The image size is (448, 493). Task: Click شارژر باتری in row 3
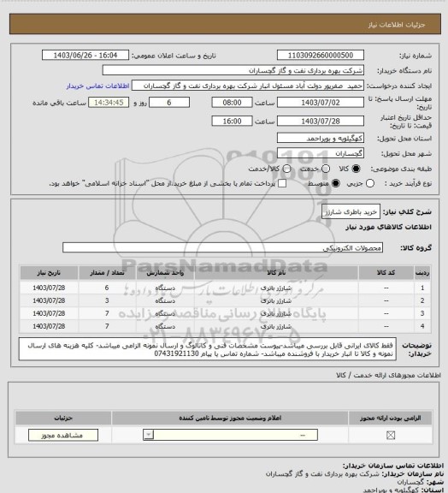tap(276, 314)
